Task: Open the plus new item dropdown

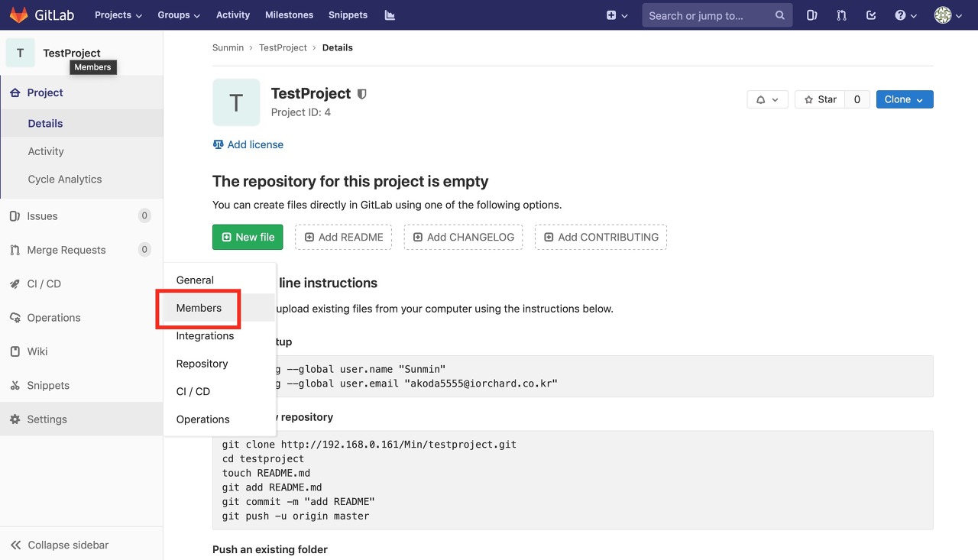Action: click(x=617, y=15)
